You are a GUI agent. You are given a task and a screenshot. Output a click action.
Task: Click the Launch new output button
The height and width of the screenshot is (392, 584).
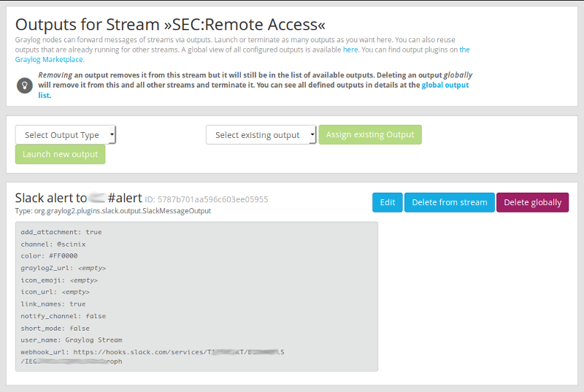(60, 155)
